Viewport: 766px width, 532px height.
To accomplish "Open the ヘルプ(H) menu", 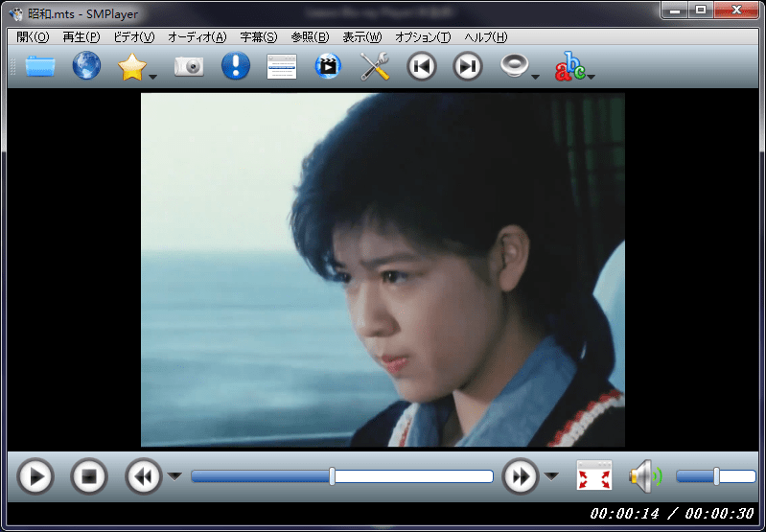I will tap(486, 37).
